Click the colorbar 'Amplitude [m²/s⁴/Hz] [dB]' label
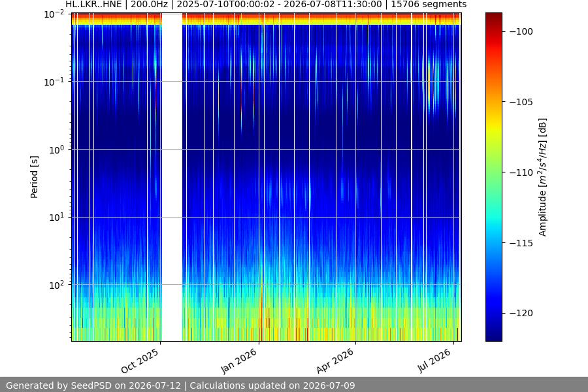The width and height of the screenshot is (588, 392). coord(543,177)
